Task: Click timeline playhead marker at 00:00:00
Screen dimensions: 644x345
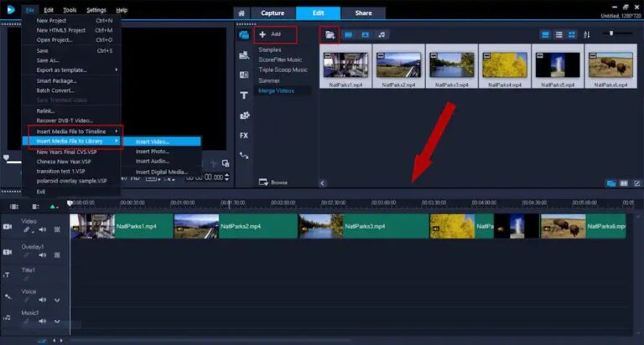Action: pyautogui.click(x=70, y=203)
